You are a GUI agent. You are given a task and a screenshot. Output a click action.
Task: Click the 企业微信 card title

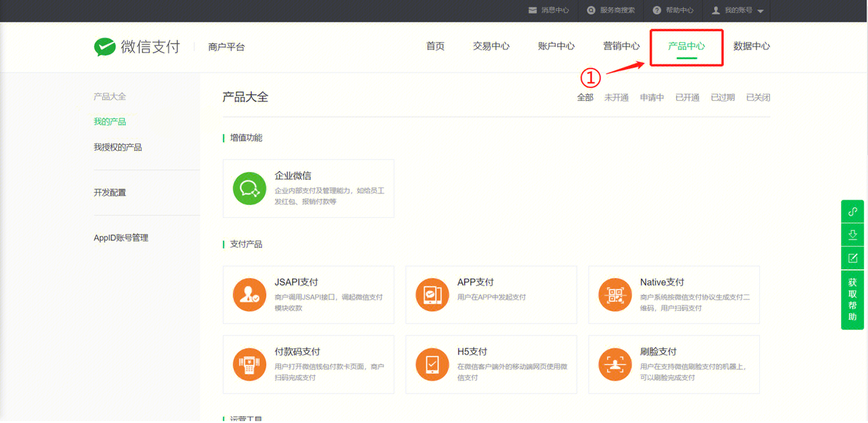click(x=293, y=176)
